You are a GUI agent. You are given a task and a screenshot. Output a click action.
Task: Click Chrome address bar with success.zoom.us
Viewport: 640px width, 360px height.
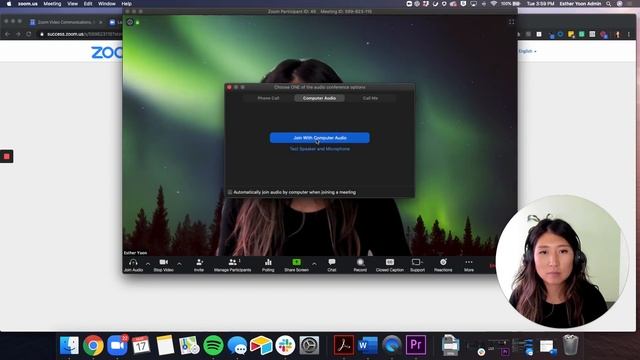(80, 34)
